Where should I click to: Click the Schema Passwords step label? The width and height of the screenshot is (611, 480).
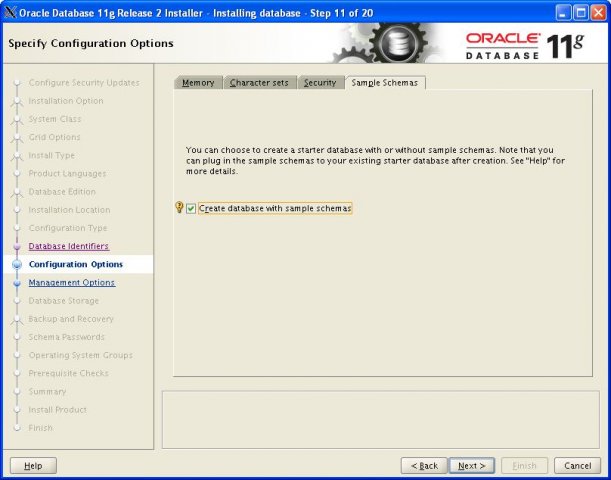(67, 337)
